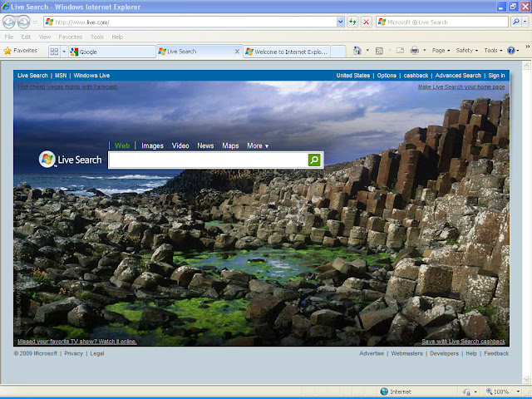The width and height of the screenshot is (532, 399).
Task: Open the command bar Tools menu
Action: (493, 51)
